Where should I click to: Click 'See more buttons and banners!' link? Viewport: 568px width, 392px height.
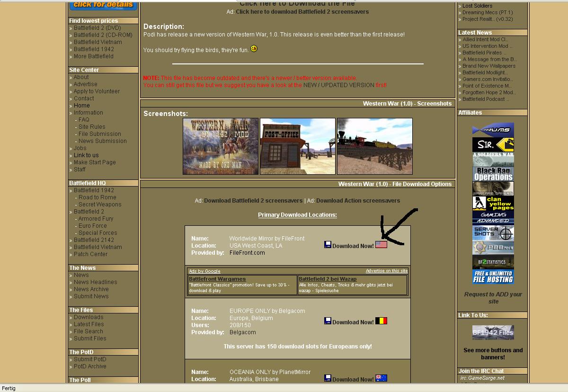point(493,354)
